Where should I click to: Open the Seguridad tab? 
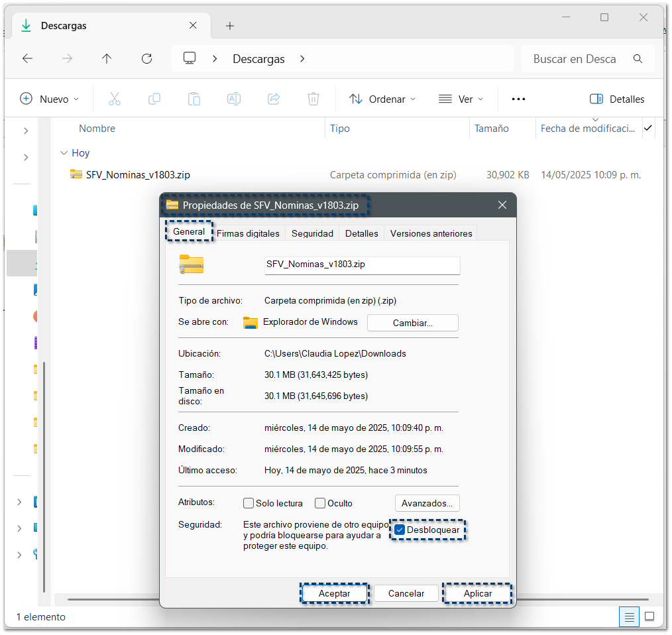pyautogui.click(x=312, y=233)
